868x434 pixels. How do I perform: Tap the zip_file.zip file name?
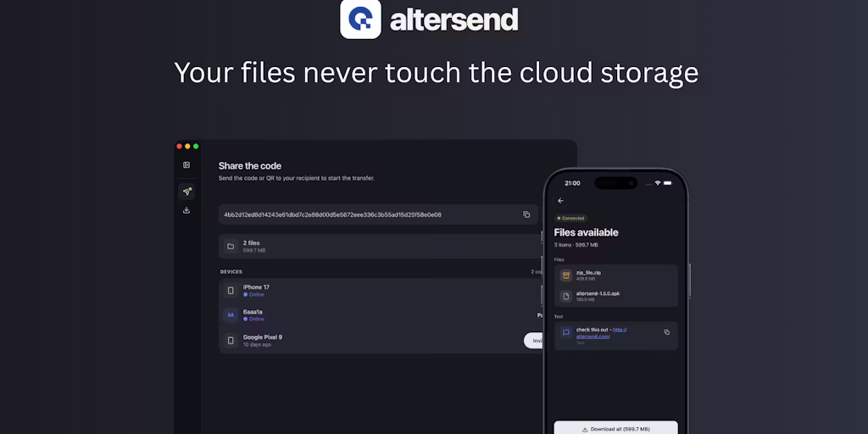(588, 272)
